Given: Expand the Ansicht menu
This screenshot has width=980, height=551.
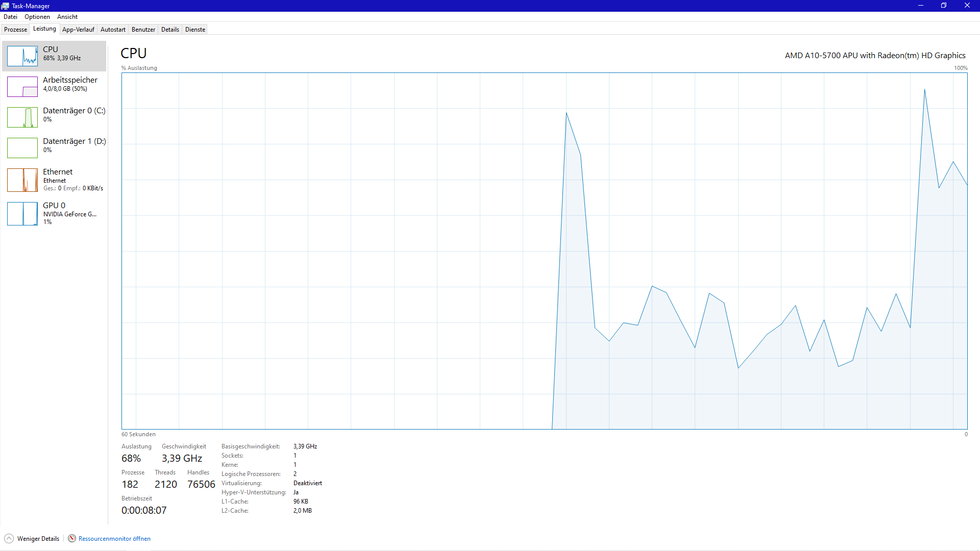Looking at the screenshot, I should [x=67, y=17].
